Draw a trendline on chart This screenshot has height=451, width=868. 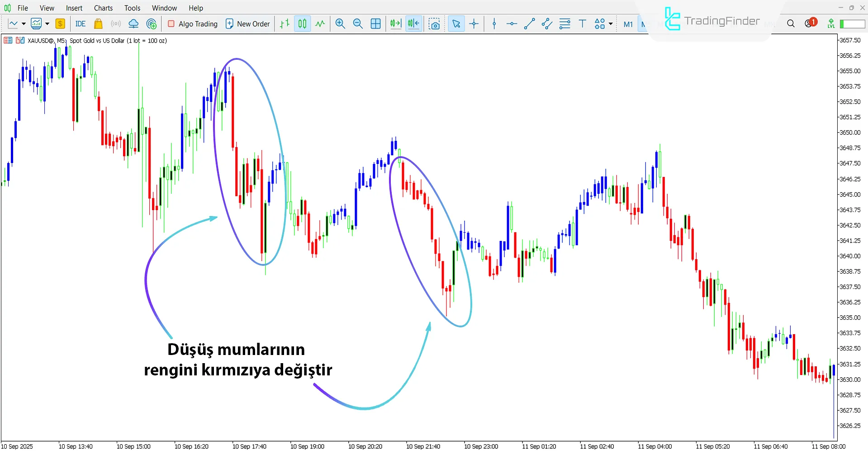click(529, 24)
